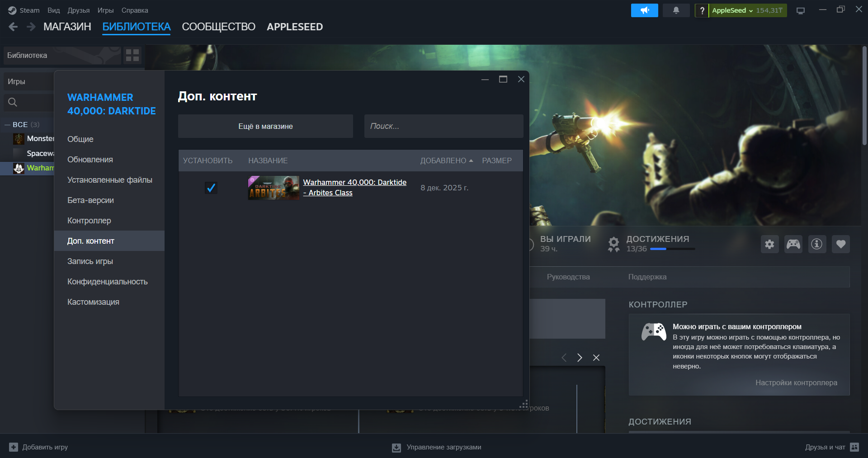Screen dimensions: 868x458
Task: Open the Вид menu
Action: [x=54, y=10]
